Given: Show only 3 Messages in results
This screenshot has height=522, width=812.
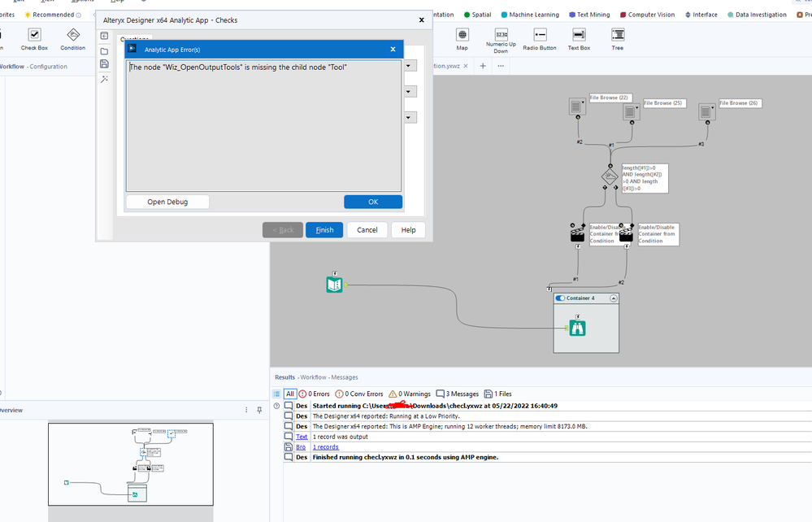Looking at the screenshot, I should (458, 394).
